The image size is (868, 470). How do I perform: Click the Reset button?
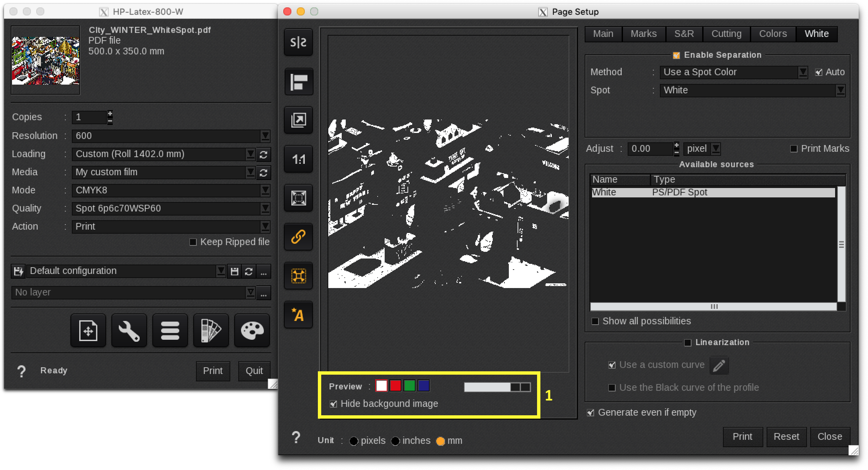pyautogui.click(x=786, y=437)
